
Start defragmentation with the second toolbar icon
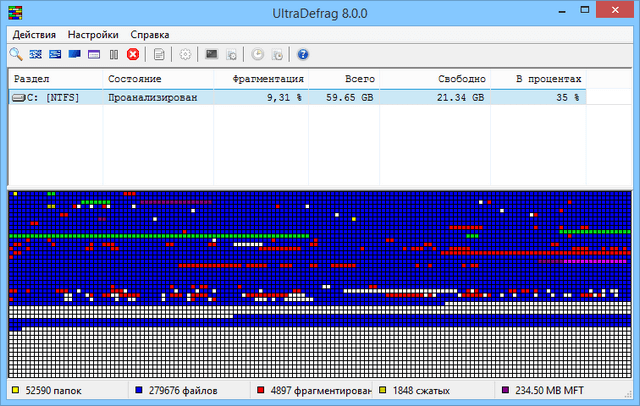click(36, 54)
